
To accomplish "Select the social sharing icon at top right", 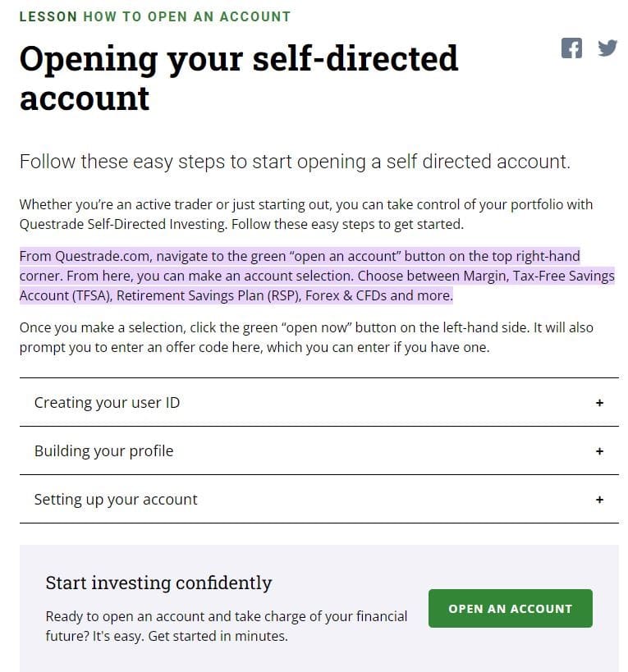I will coord(571,48).
